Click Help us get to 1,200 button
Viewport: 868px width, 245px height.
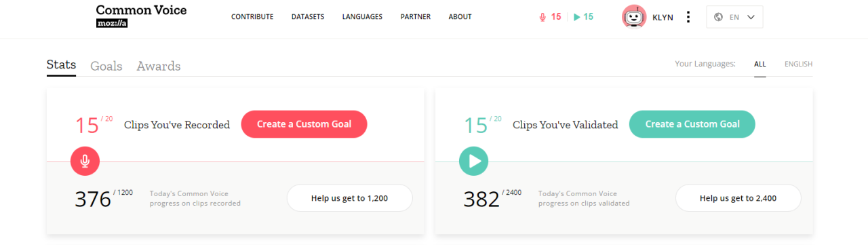(x=349, y=198)
